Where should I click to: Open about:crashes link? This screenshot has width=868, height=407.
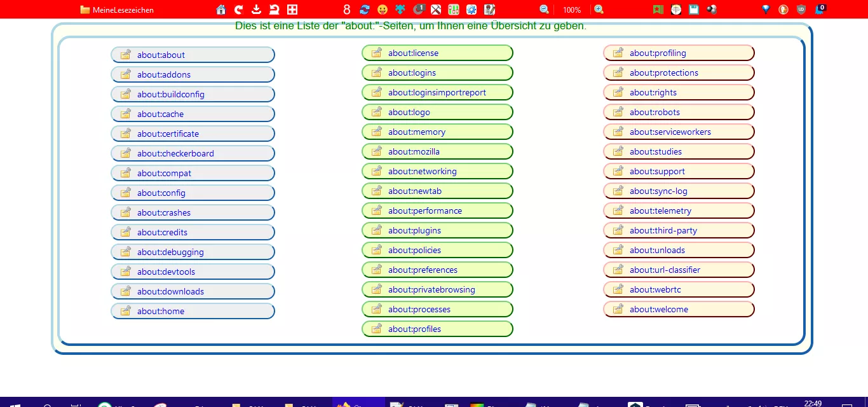pos(193,212)
